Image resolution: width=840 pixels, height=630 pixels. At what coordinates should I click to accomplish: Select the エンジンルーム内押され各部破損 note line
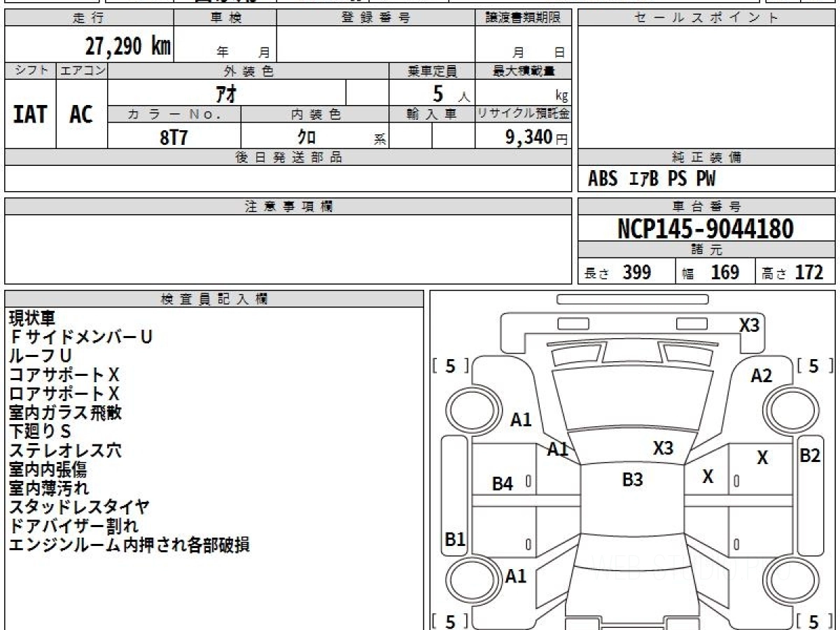point(129,545)
